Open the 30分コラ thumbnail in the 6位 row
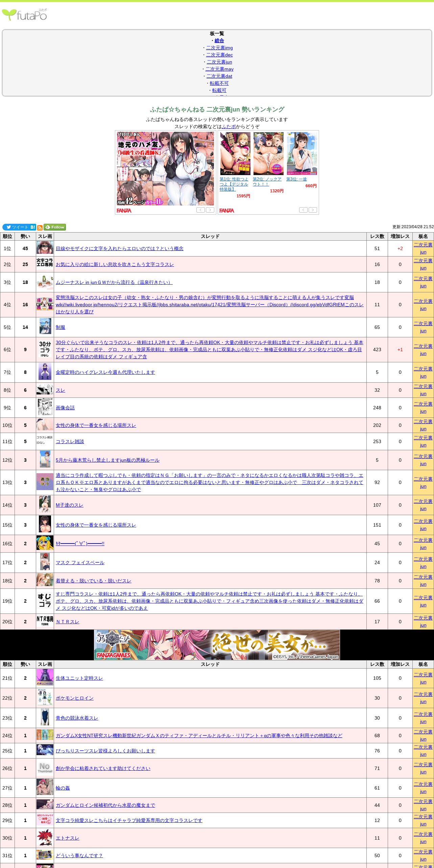This screenshot has width=434, height=868. (x=45, y=349)
